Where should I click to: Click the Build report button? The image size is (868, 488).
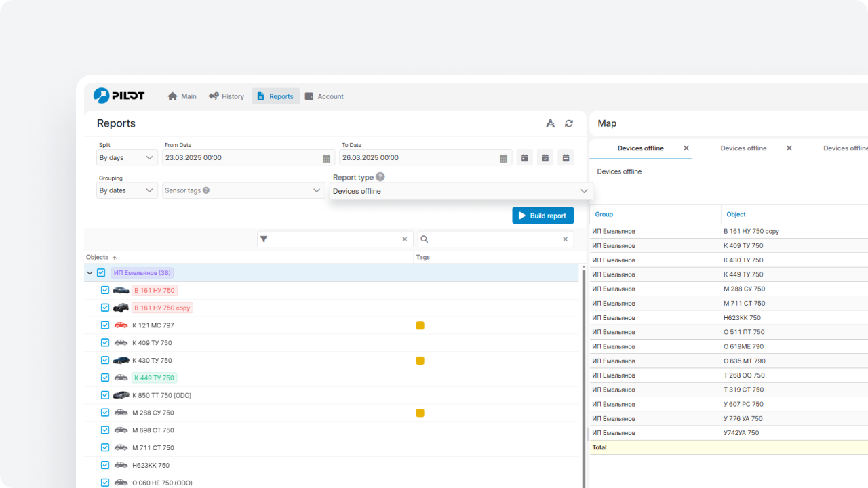click(542, 216)
